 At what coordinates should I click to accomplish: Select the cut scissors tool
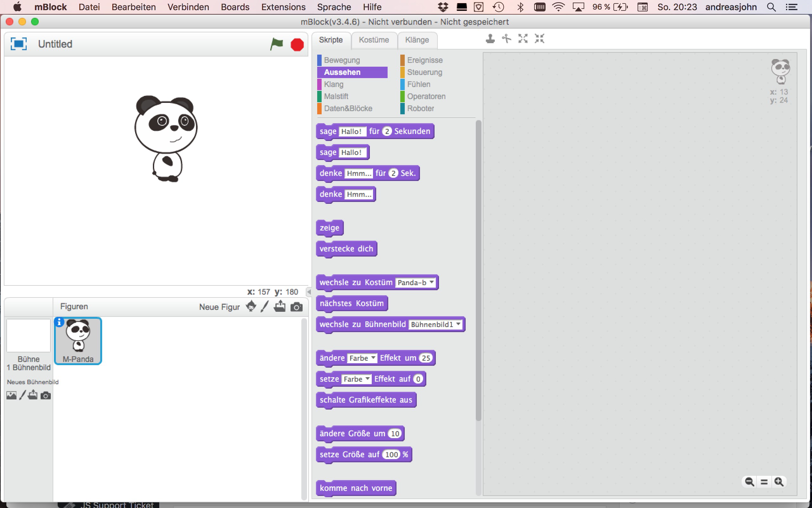pos(506,39)
